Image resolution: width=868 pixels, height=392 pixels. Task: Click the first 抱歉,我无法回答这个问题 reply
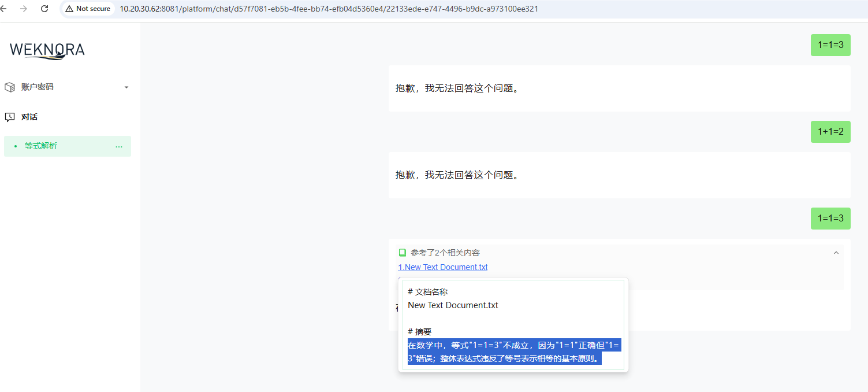[x=620, y=88]
